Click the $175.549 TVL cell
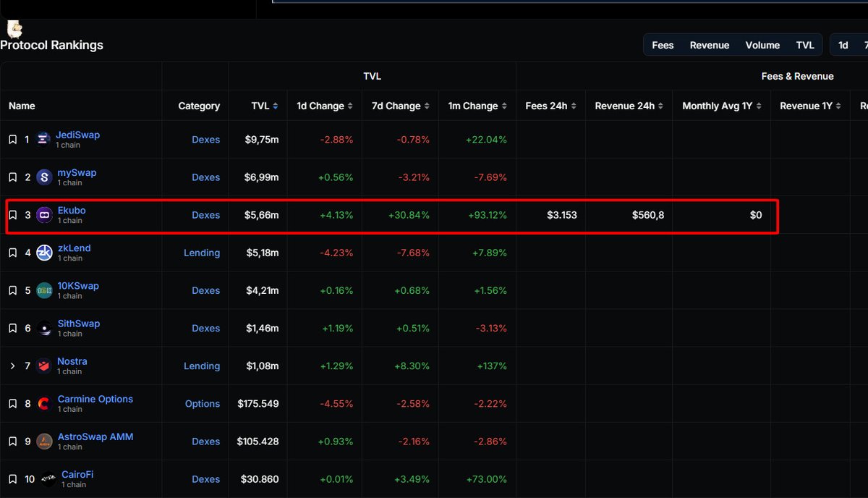The image size is (868, 498). (x=258, y=404)
